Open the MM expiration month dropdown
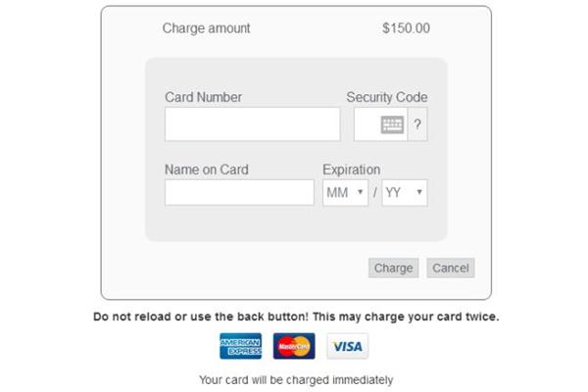588x392 pixels. (x=345, y=192)
